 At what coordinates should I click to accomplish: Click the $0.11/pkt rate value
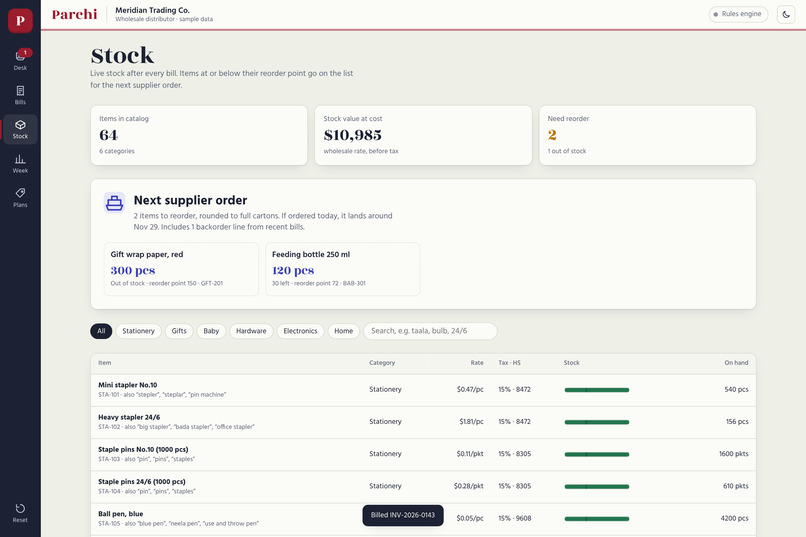coord(470,454)
